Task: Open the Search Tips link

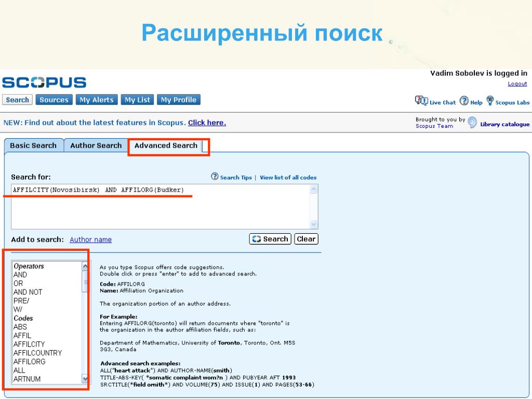Action: pos(236,178)
